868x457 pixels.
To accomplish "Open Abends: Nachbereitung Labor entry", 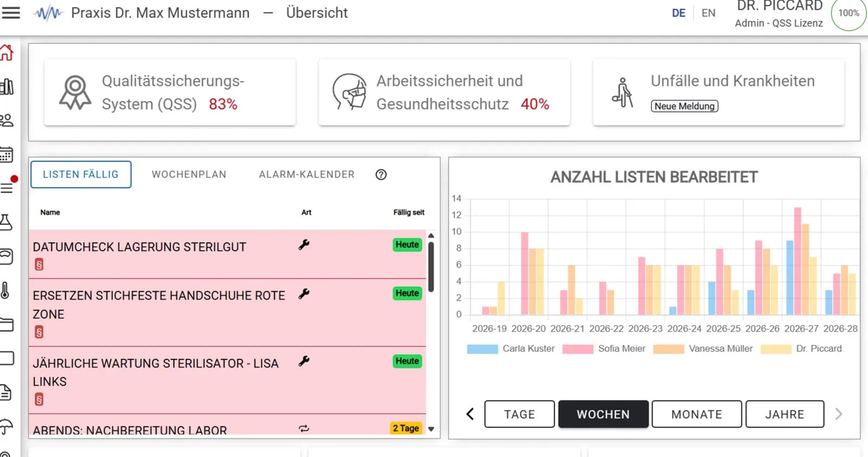I will (227, 426).
